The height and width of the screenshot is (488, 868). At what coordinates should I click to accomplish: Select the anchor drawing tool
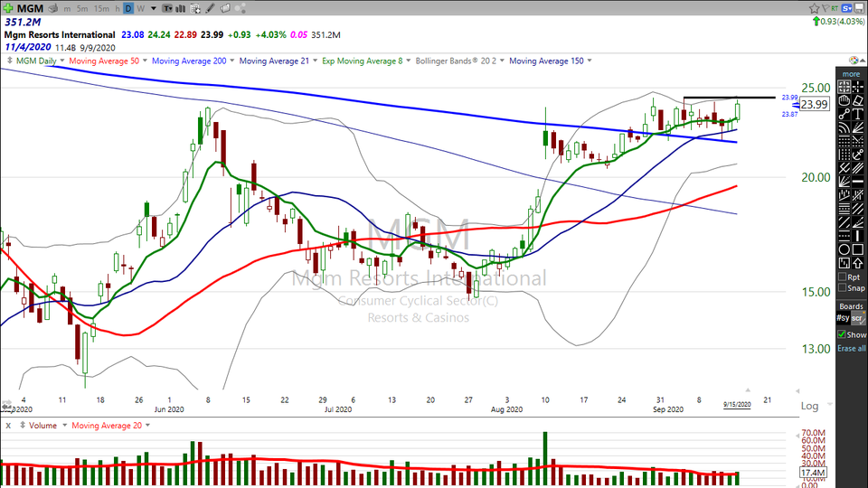[857, 155]
